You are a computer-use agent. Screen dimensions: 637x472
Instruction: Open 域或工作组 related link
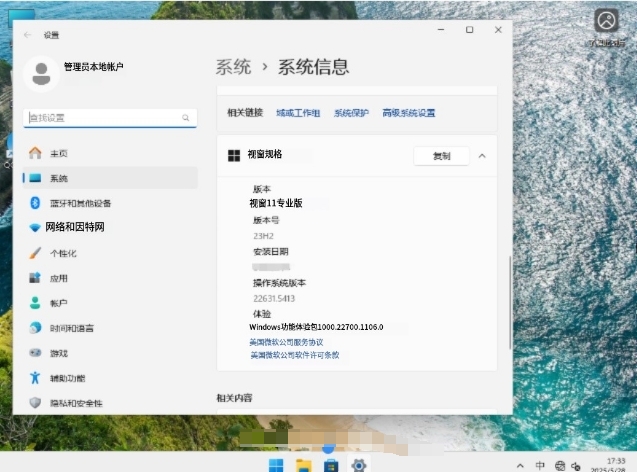click(298, 113)
